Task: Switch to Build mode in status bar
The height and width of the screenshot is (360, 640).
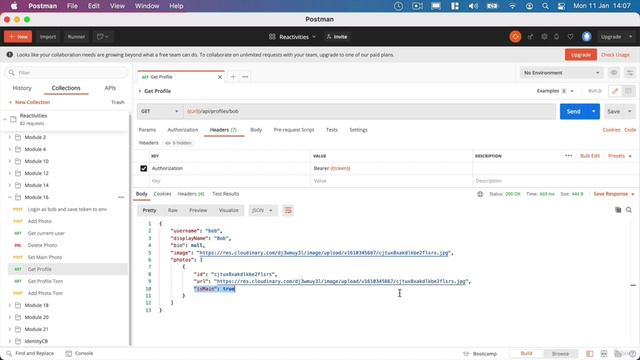Action: (527, 354)
